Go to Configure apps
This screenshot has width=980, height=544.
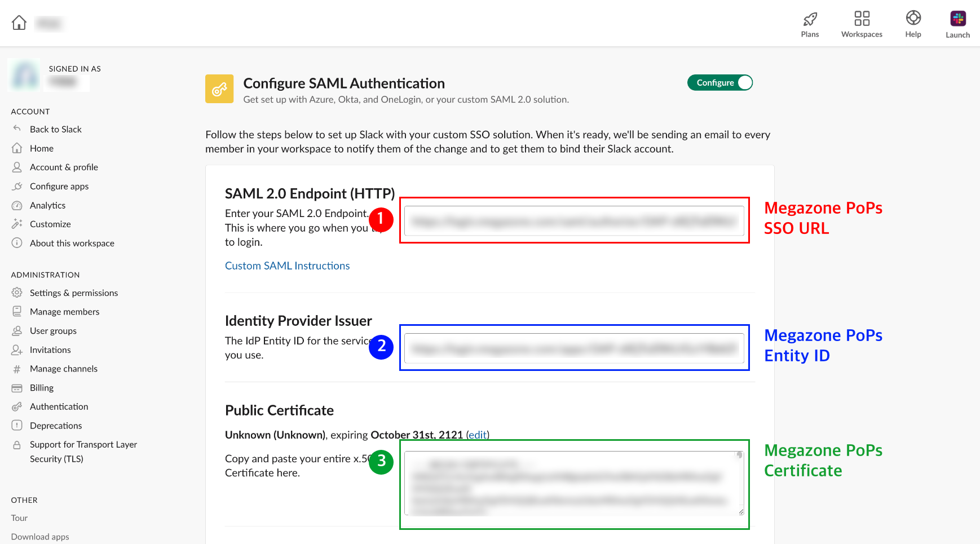[59, 186]
